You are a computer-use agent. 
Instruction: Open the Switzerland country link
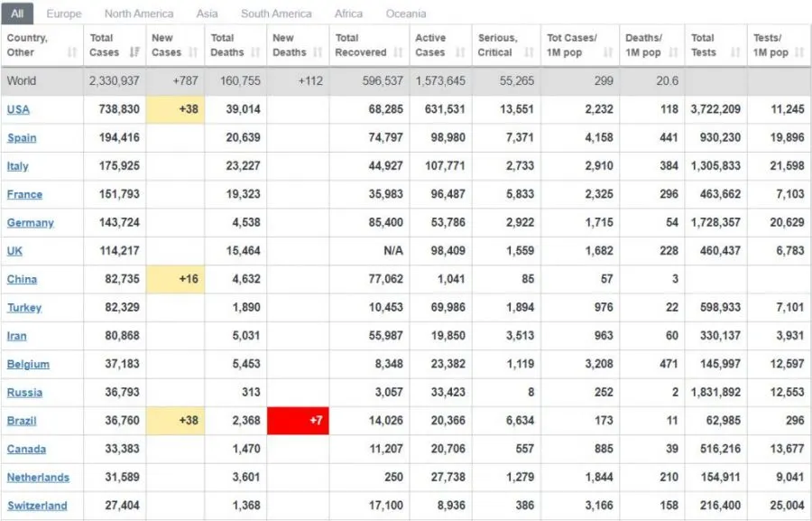pyautogui.click(x=37, y=506)
